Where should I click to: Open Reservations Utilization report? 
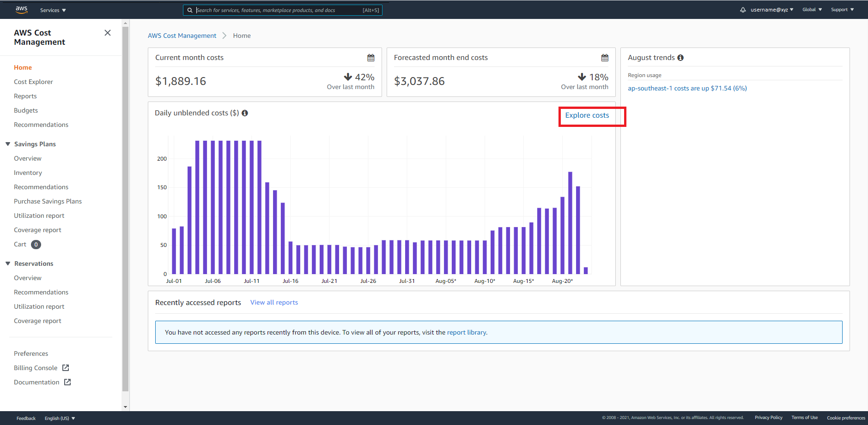click(x=39, y=306)
